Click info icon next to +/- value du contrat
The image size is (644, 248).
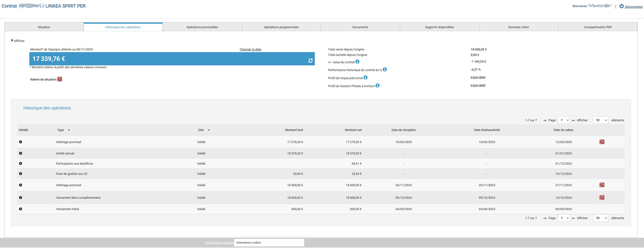pos(357,62)
